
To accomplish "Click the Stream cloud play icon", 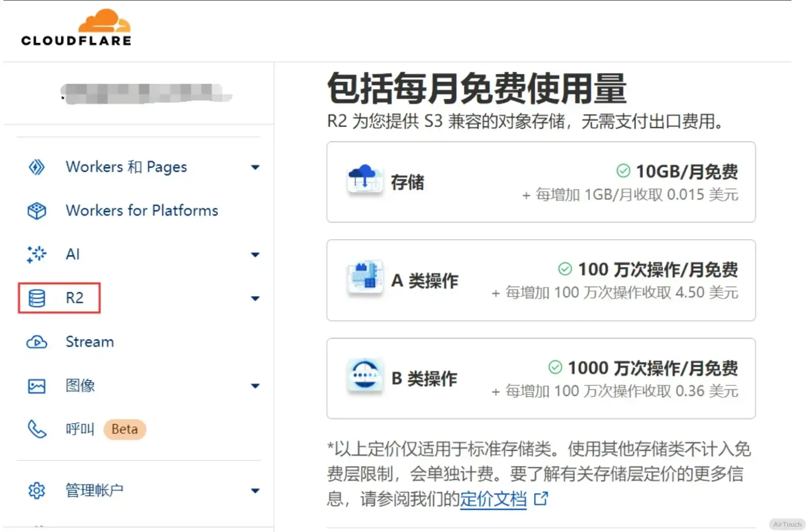I will point(37,342).
